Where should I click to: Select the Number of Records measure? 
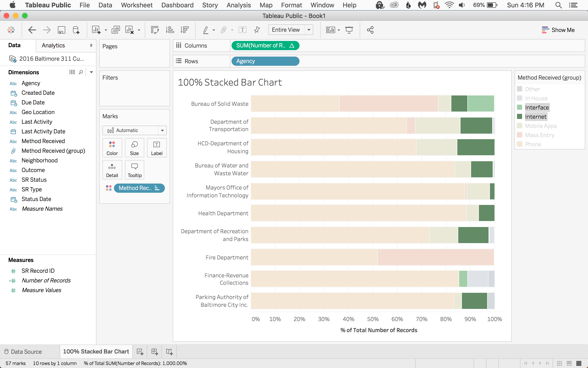click(x=46, y=281)
